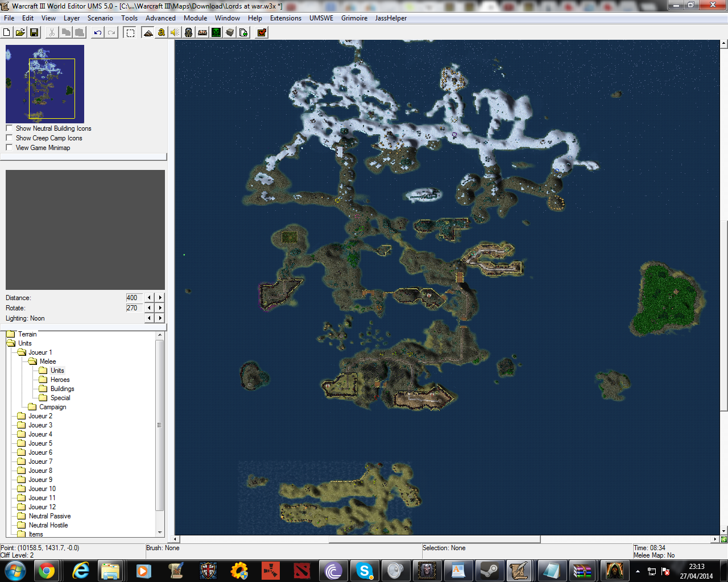The image size is (728, 582).
Task: Enable Show Creep Camp Icons checkbox
Action: [9, 138]
